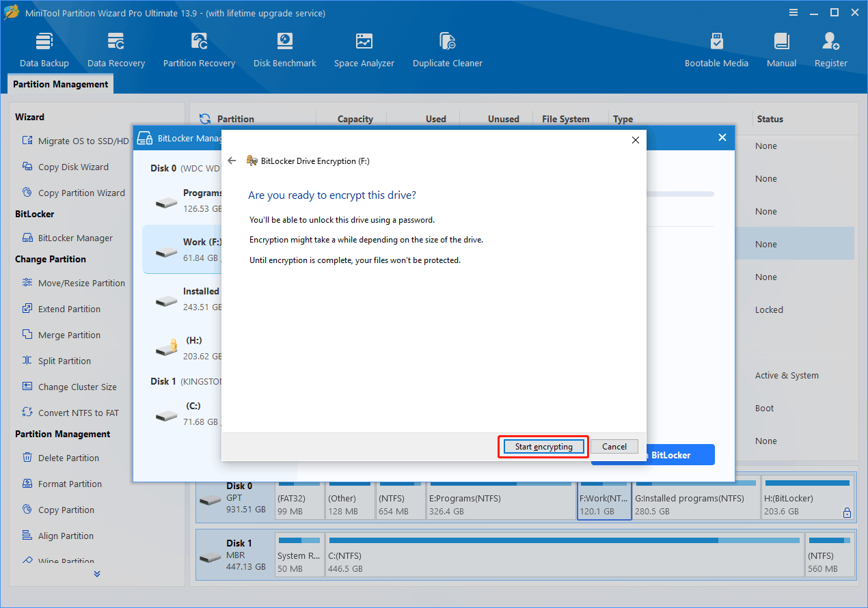Turn on BitLocker blue button
868x608 pixels.
pyautogui.click(x=680, y=455)
